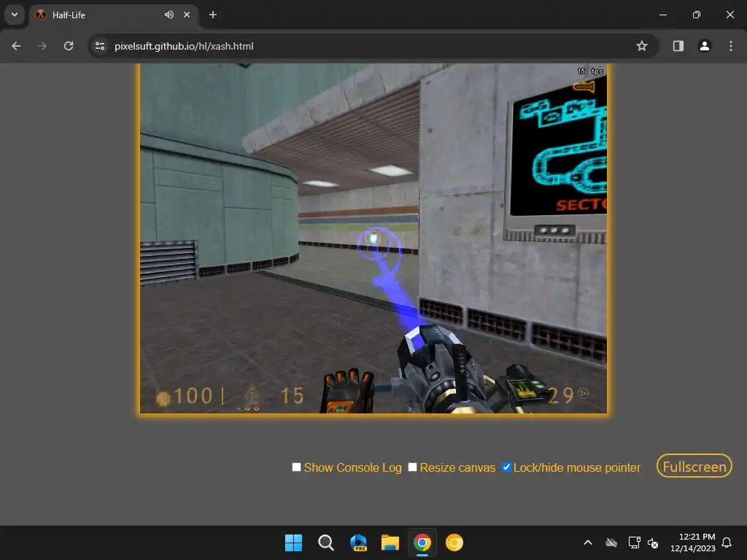Screen dimensions: 747x560
Task: Open File Explorer from taskbar
Action: (x=390, y=542)
